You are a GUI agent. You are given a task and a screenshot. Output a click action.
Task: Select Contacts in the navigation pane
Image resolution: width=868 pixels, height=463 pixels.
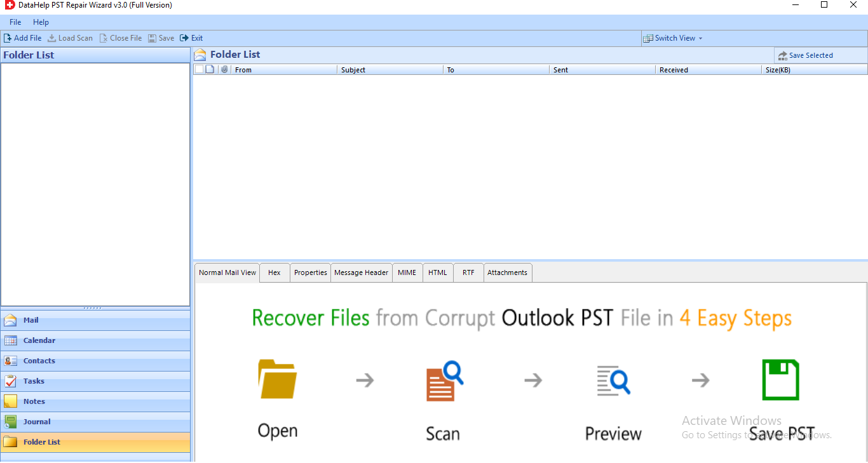point(95,361)
